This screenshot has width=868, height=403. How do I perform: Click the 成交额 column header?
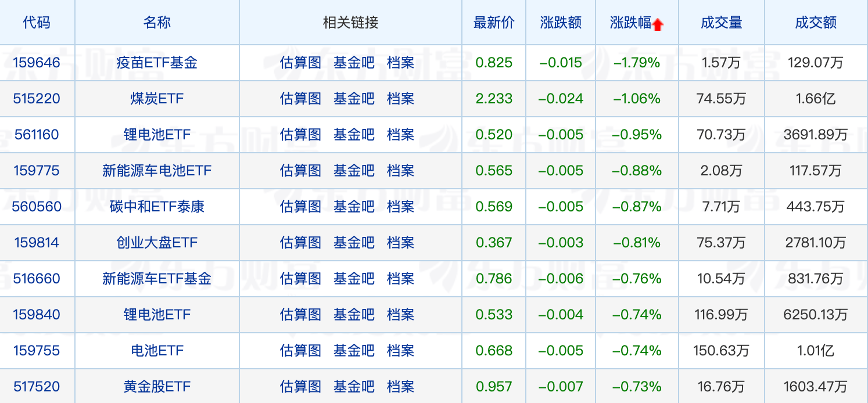[x=816, y=23]
